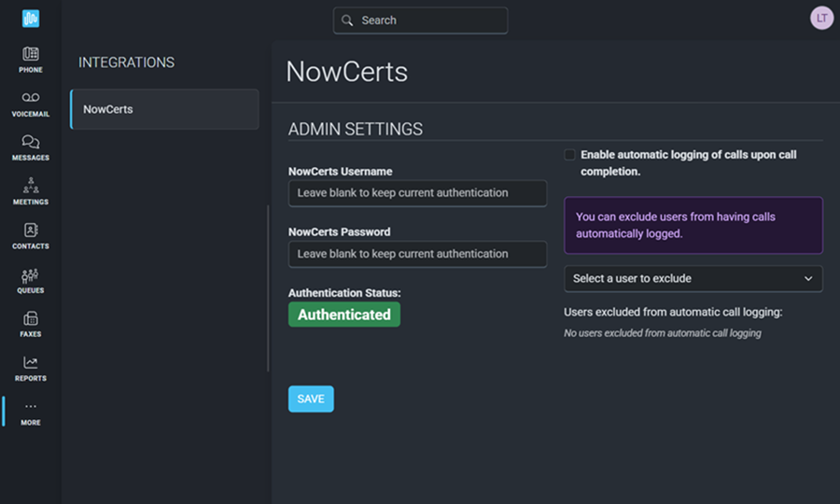
Task: Click the app logo at top left
Action: [x=31, y=19]
